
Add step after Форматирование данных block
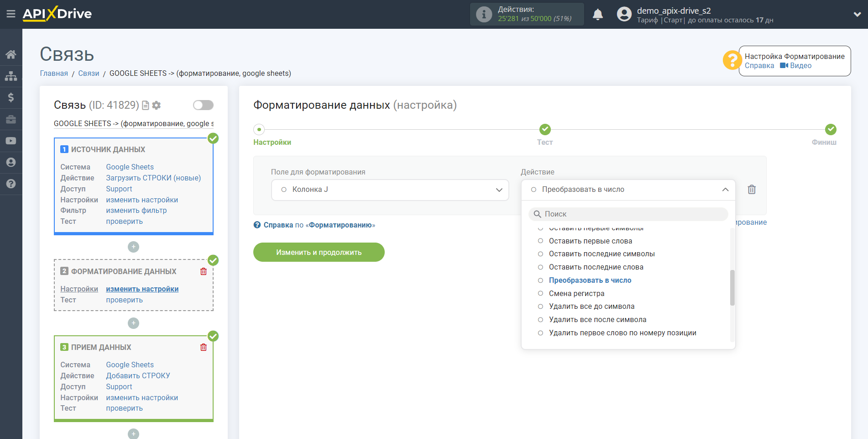pyautogui.click(x=133, y=323)
